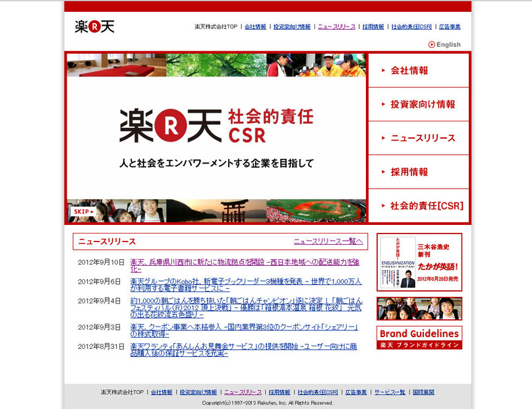Click footer 投資家向け情報 link
The width and height of the screenshot is (532, 409).
pos(198,392)
